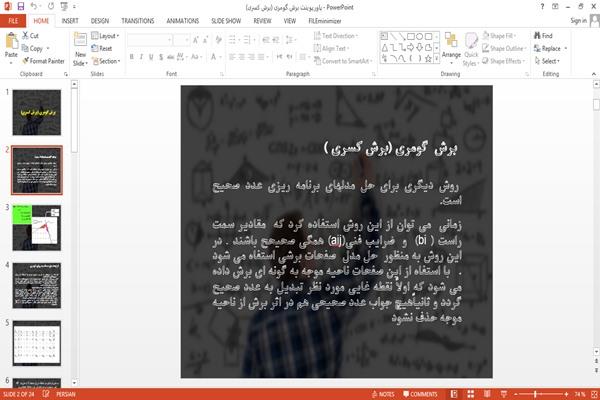The image size is (600, 400).
Task: Click PERSIAN language indicator in status bar
Action: point(66,394)
